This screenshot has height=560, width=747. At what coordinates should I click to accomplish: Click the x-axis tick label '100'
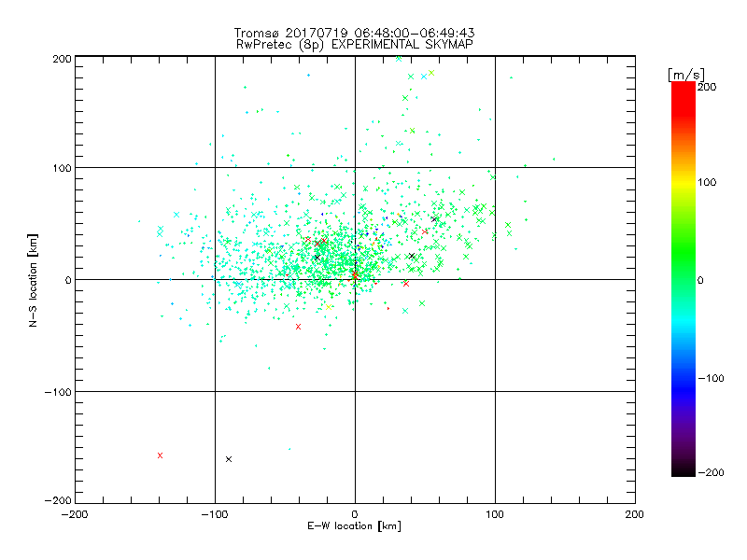point(494,514)
